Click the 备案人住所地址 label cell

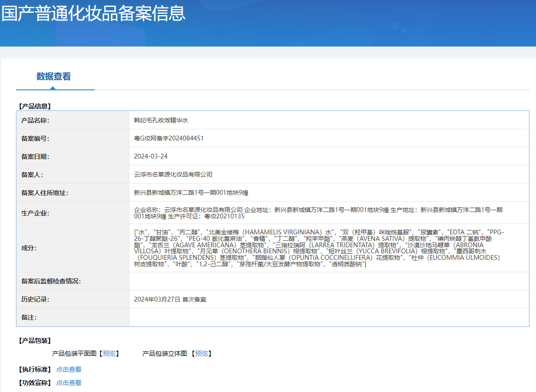73,193
